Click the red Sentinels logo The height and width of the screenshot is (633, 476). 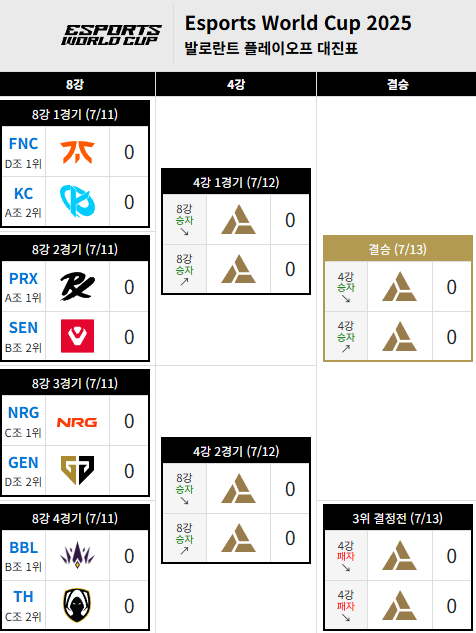coord(78,336)
